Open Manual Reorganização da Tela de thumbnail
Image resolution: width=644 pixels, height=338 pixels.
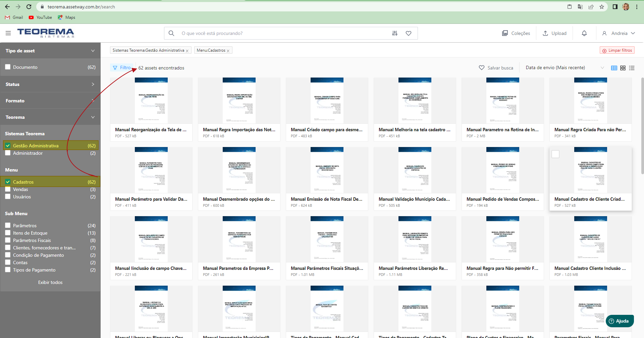point(151,101)
